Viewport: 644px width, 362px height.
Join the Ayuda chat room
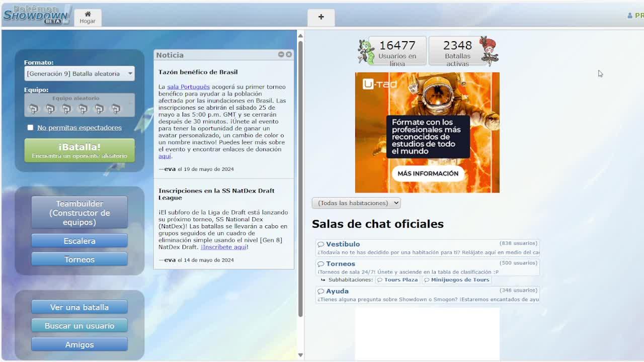[x=428, y=295]
